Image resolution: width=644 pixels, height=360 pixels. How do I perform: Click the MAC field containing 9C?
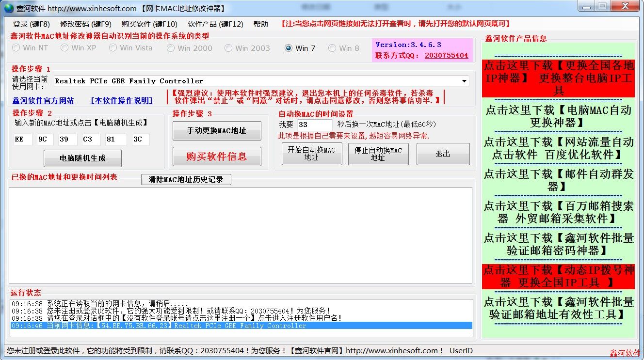click(46, 140)
